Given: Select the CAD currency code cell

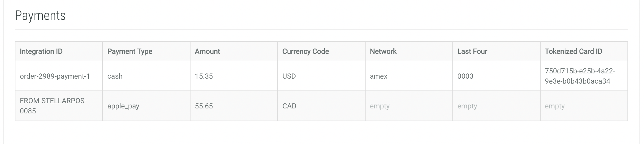Looking at the screenshot, I should 289,106.
